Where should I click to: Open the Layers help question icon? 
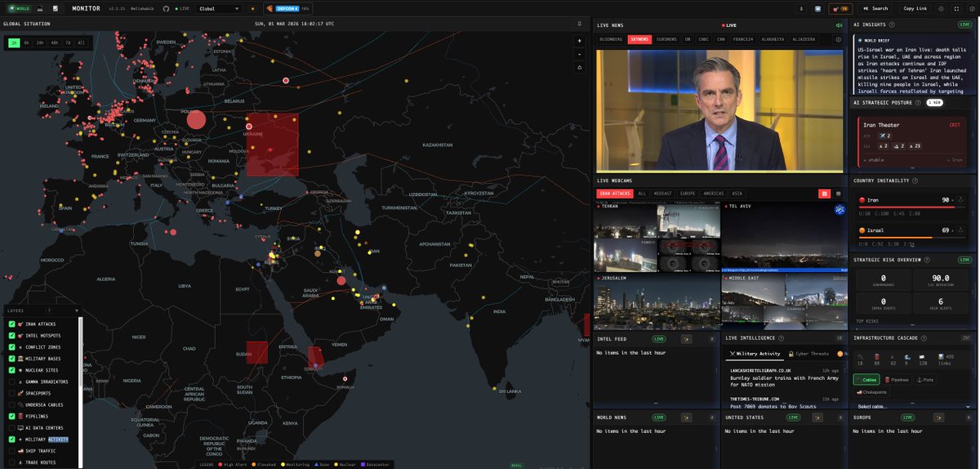[x=49, y=310]
